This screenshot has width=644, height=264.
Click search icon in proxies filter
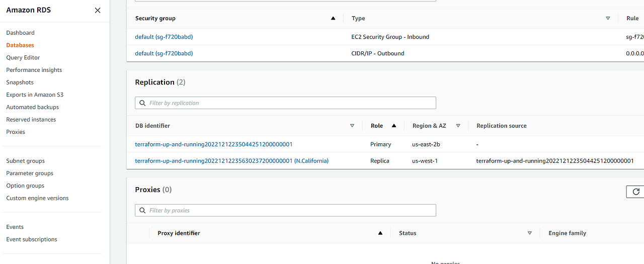click(142, 211)
